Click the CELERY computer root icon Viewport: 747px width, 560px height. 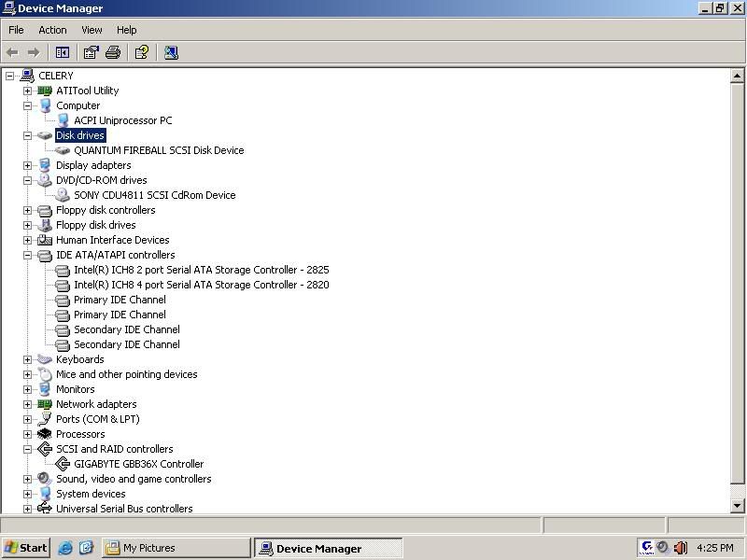[27, 76]
